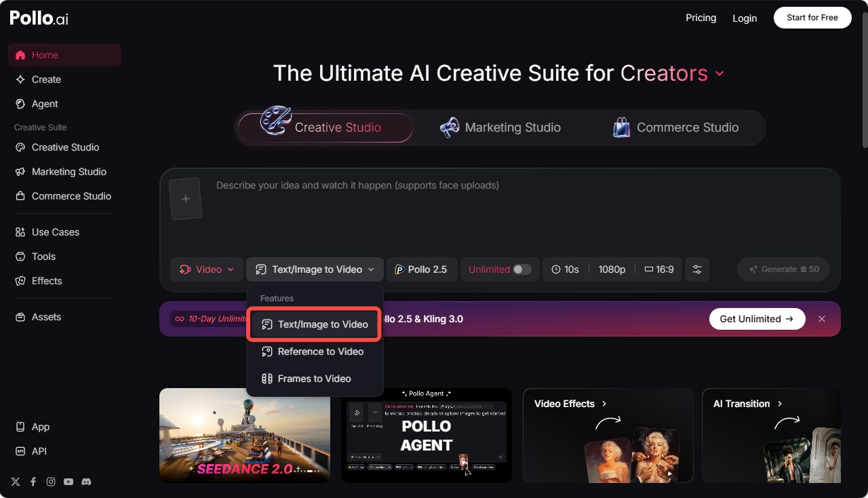The image size is (868, 498).
Task: Open the Seedance 2.0 banner thumbnail
Action: click(245, 436)
